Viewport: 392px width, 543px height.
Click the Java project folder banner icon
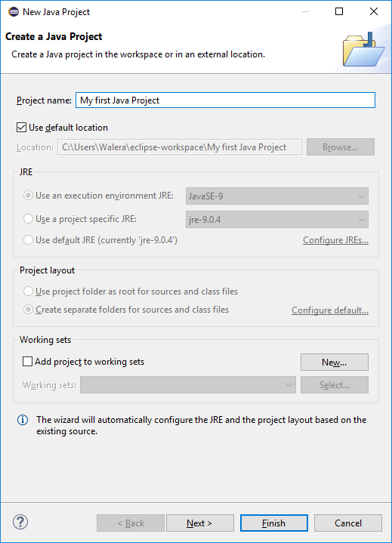[x=363, y=49]
